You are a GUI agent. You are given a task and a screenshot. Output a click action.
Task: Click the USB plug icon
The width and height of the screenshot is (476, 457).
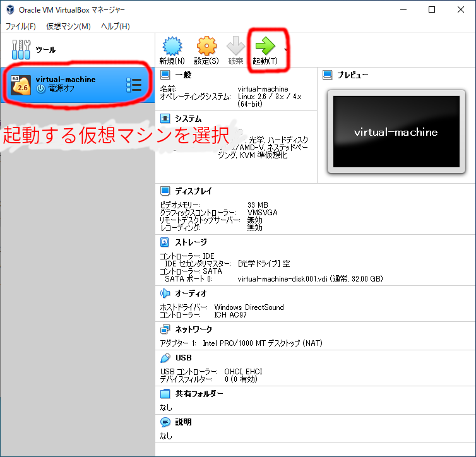(x=165, y=358)
